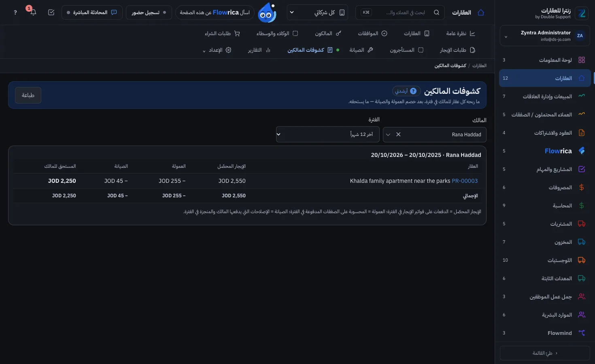Open the الفترة period dropdown showing آخر 12 شهراً
The height and width of the screenshot is (364, 595).
point(327,134)
